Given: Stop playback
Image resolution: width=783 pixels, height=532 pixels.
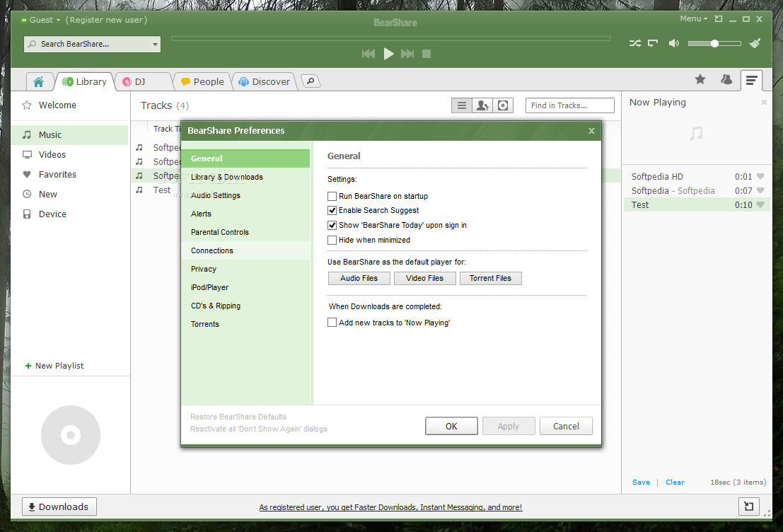Looking at the screenshot, I should [427, 54].
